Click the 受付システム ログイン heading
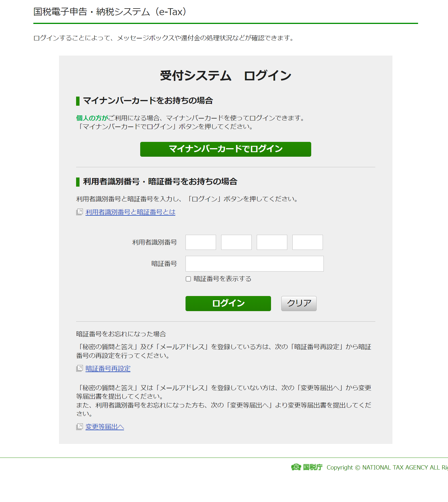Viewport: 448px width, 502px height. pyautogui.click(x=225, y=76)
